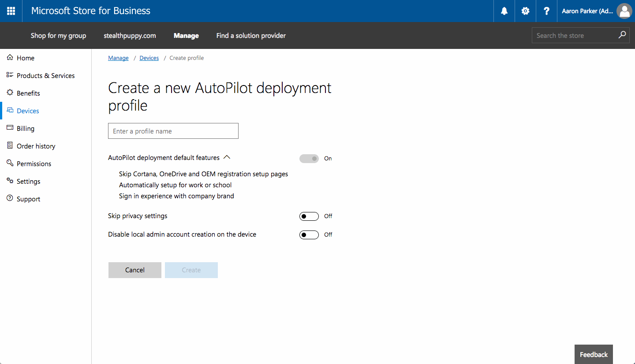
Task: Click the search magnifier icon
Action: pos(622,35)
